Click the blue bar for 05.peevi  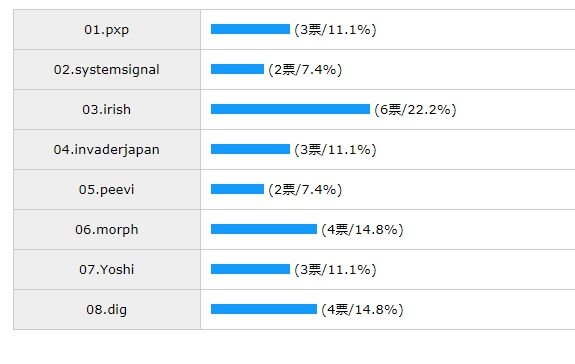[x=237, y=189]
